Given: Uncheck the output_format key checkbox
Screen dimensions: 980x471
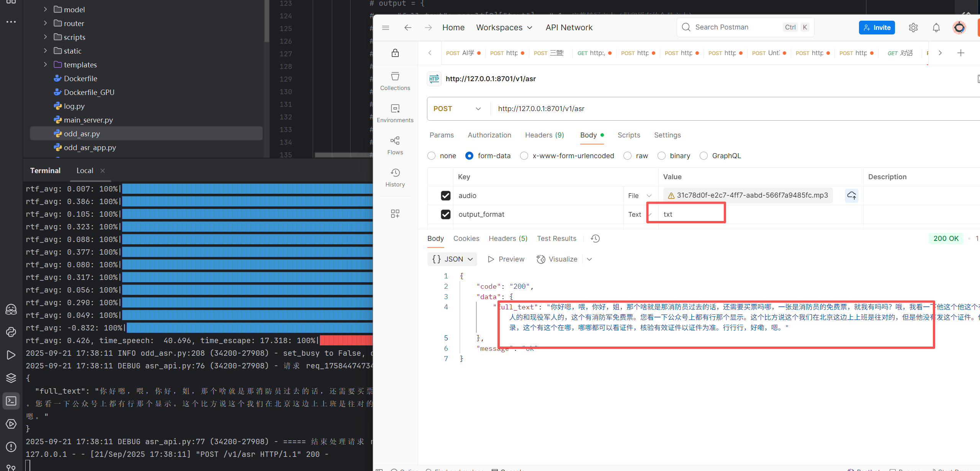Looking at the screenshot, I should (445, 214).
